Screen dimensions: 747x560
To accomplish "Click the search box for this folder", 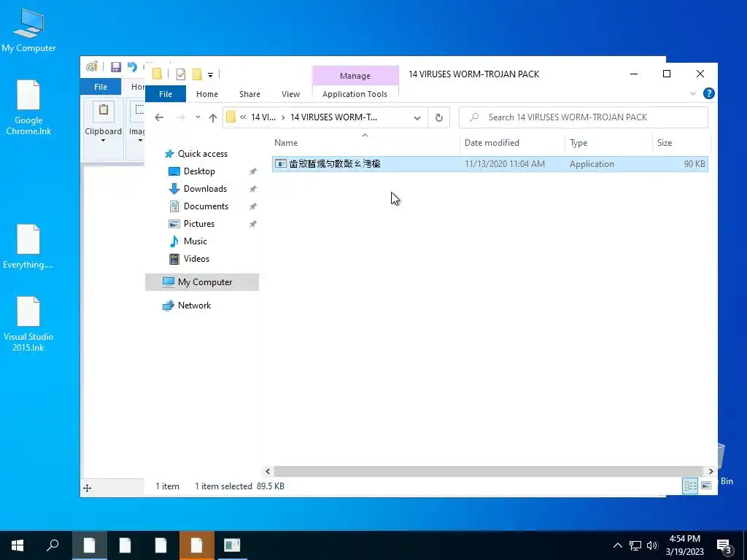I will pos(583,117).
